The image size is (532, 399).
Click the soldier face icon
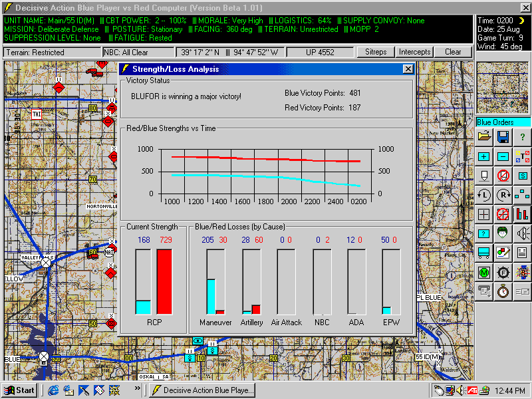[x=503, y=234]
